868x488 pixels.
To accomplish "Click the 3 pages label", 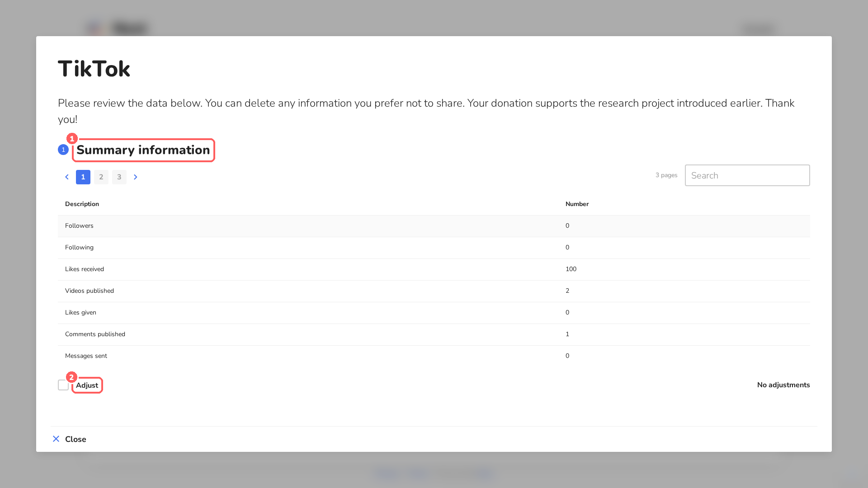I will [x=666, y=175].
